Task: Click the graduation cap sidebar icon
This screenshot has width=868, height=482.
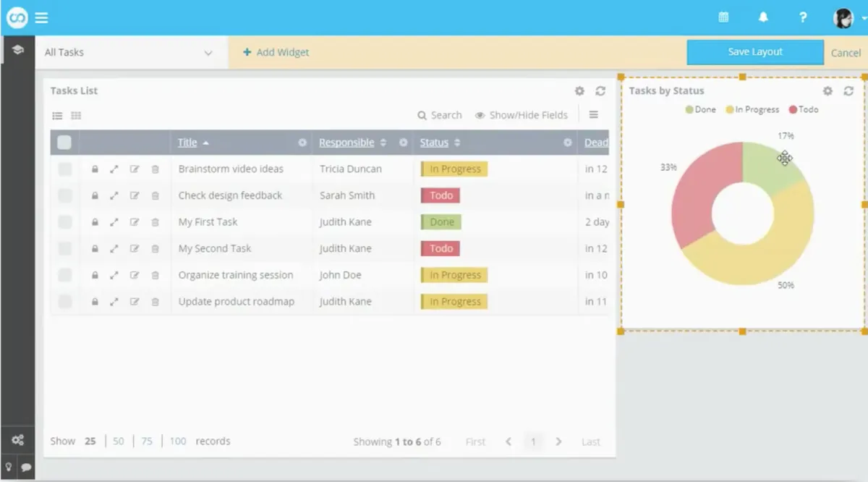Action: tap(17, 50)
